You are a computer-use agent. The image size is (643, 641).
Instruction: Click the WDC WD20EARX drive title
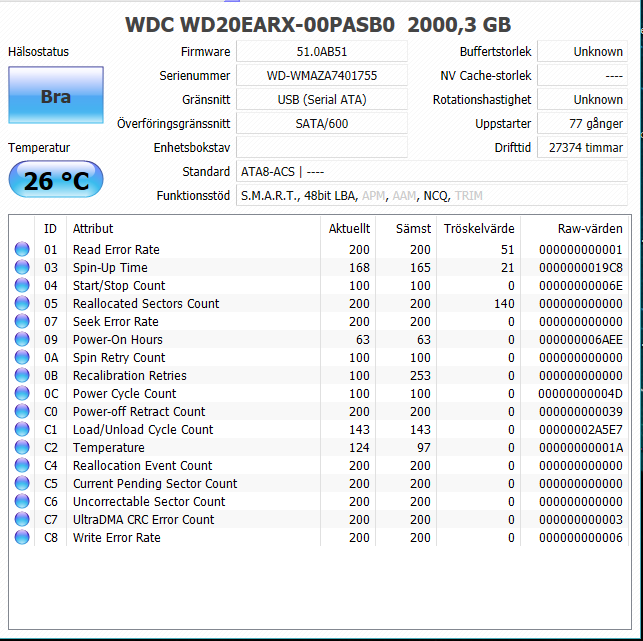coord(321,24)
